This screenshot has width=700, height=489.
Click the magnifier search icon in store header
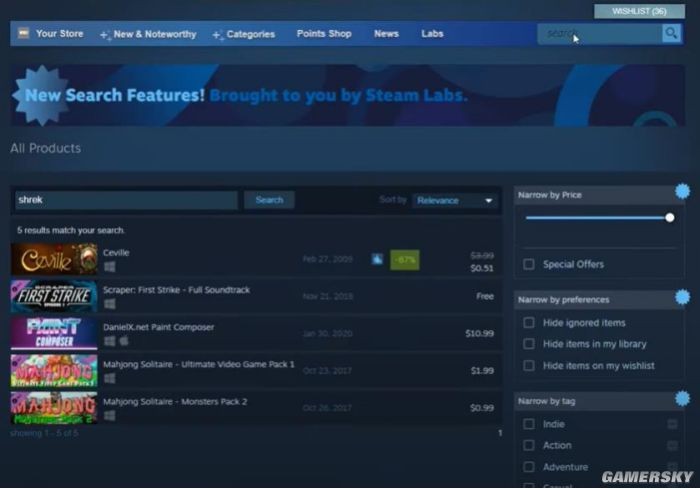pos(671,33)
